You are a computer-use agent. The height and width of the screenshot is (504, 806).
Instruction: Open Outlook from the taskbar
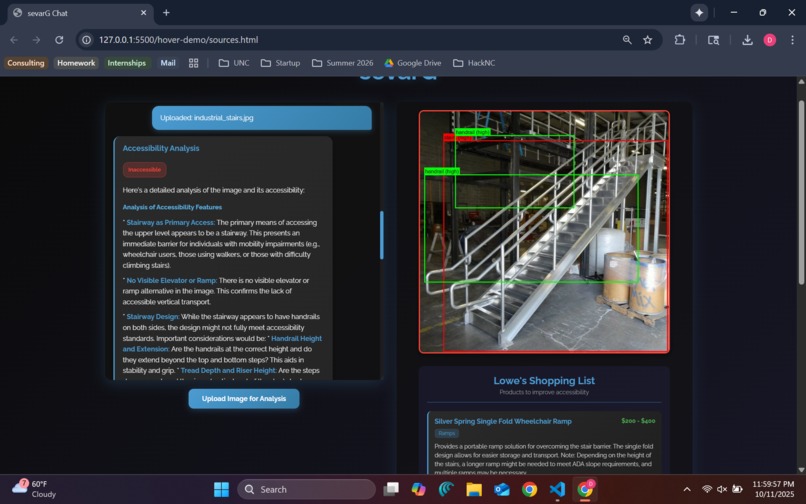[x=502, y=489]
